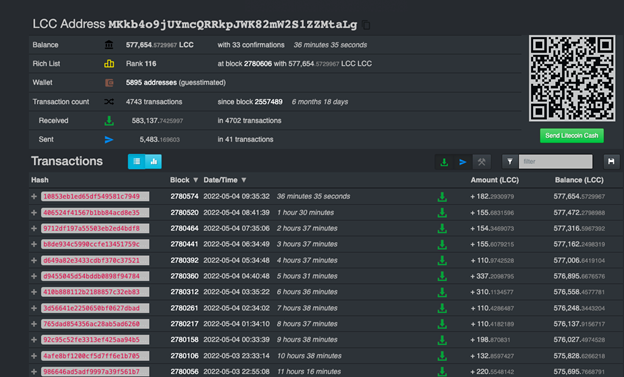Expand transaction 406524f41567b1bb84acd8e35

point(34,213)
